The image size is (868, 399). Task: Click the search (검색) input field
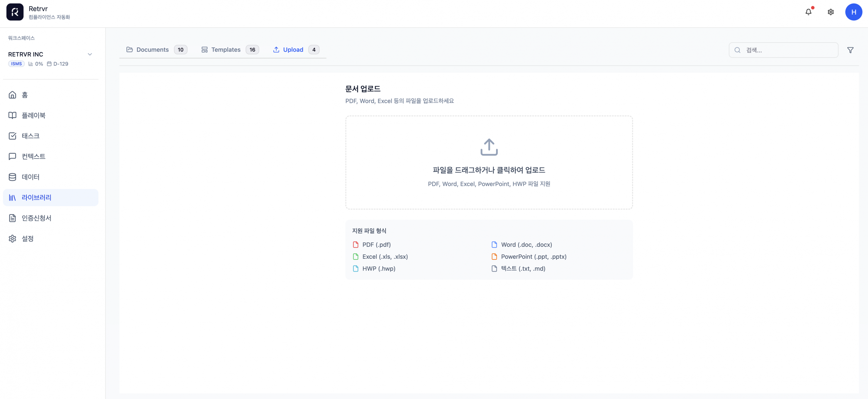pyautogui.click(x=787, y=50)
